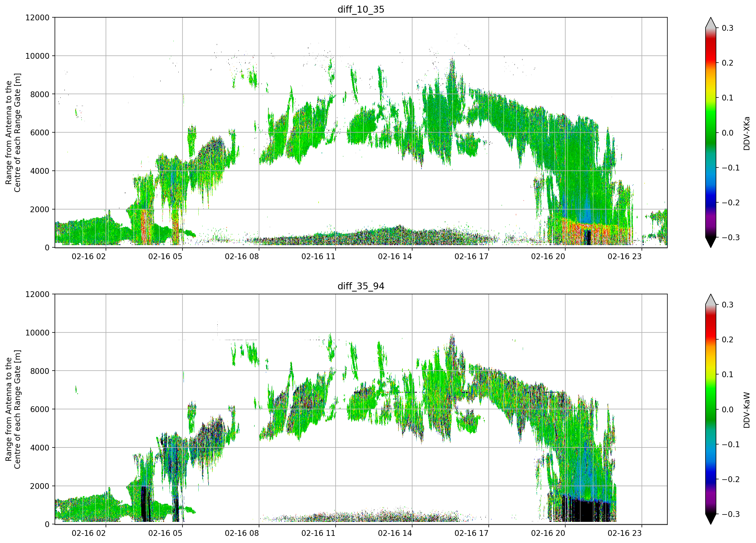Click the 0.1 tick on DDV-XKa colorbar
Screen dimensions: 756x543
(727, 98)
